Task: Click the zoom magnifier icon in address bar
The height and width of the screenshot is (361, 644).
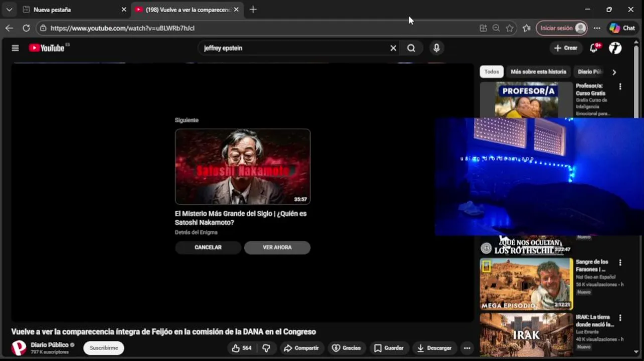Action: tap(496, 28)
